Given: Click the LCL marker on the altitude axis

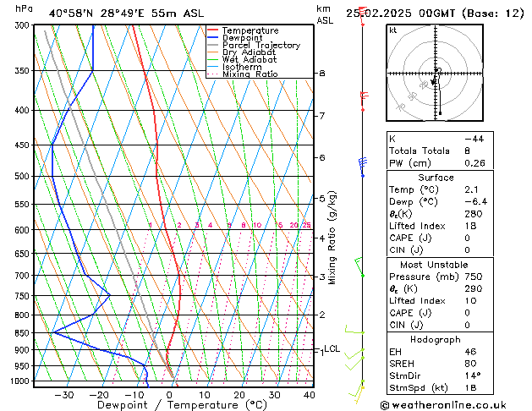Looking at the screenshot, I should (332, 348).
